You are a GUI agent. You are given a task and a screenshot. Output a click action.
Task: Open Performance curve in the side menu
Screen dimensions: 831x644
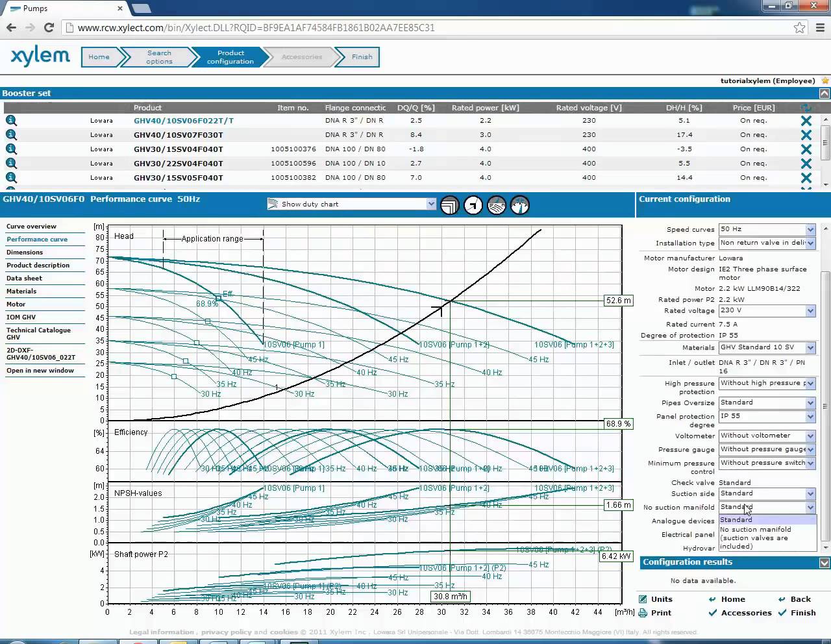(37, 240)
